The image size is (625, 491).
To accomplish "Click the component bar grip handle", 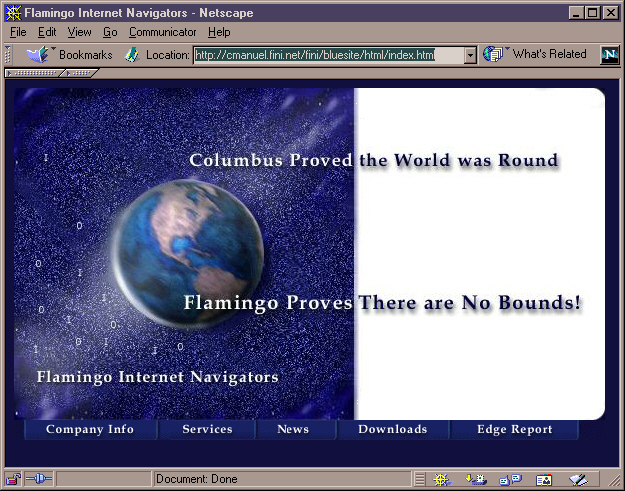I will [420, 479].
